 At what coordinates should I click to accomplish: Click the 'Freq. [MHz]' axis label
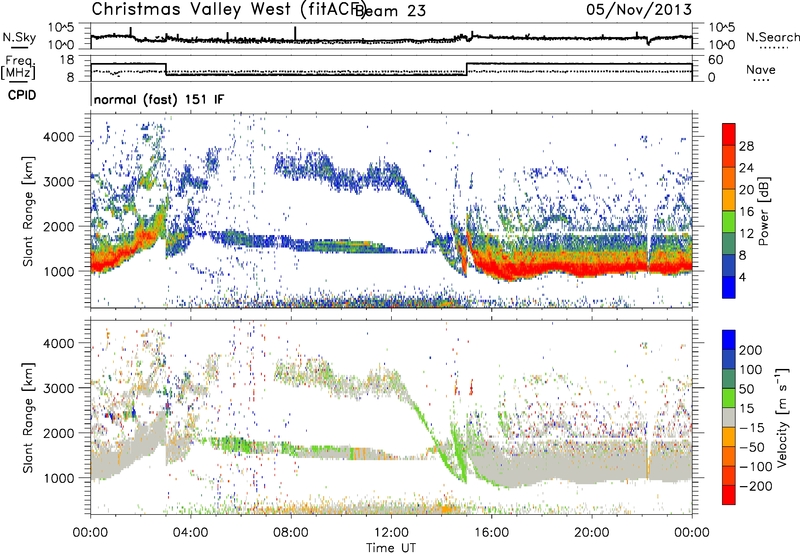coord(19,68)
